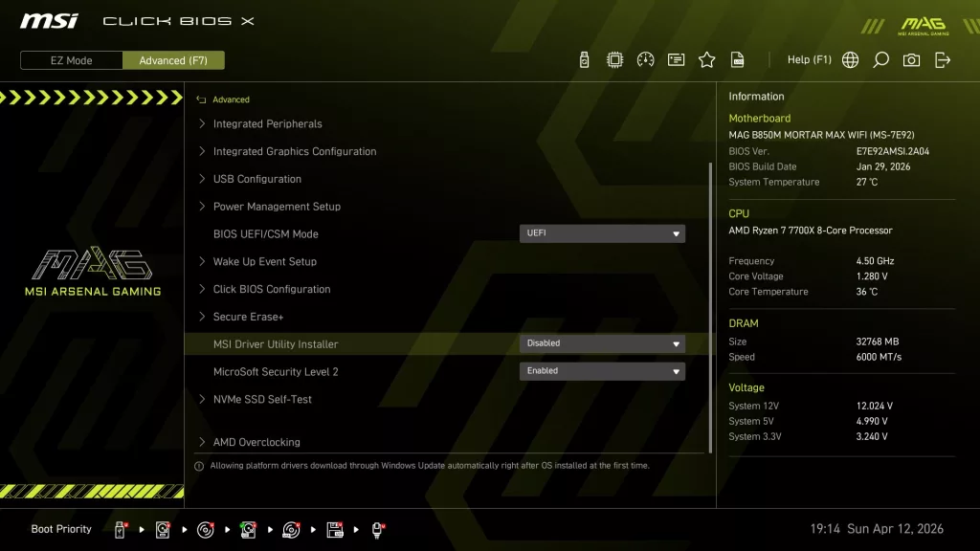Select the USB disc drive boot icon
The width and height of the screenshot is (980, 551).
coord(291,530)
